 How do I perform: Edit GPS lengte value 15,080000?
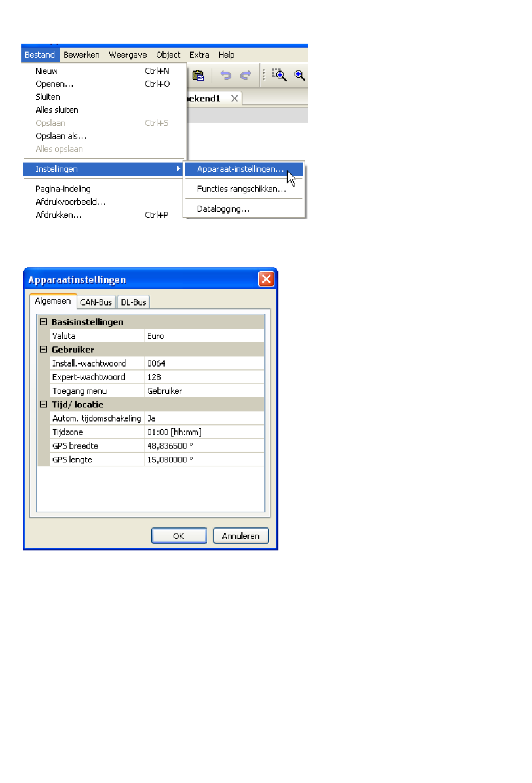click(204, 459)
